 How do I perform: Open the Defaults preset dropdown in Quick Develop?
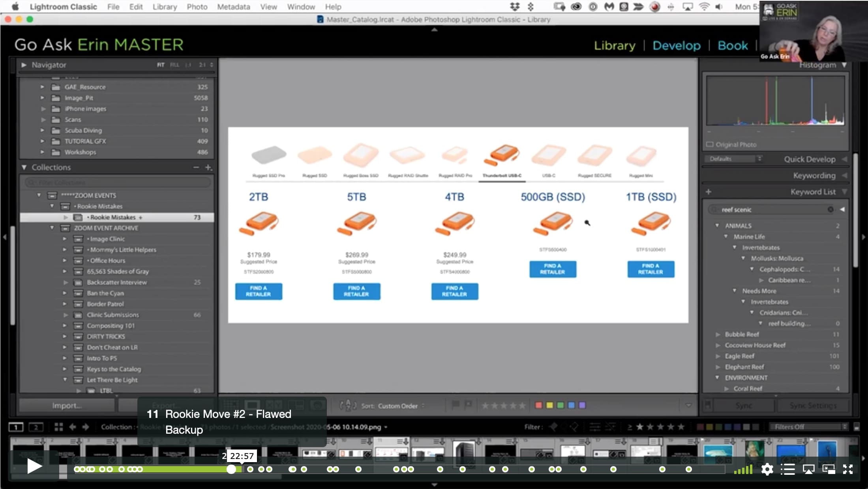(x=733, y=159)
